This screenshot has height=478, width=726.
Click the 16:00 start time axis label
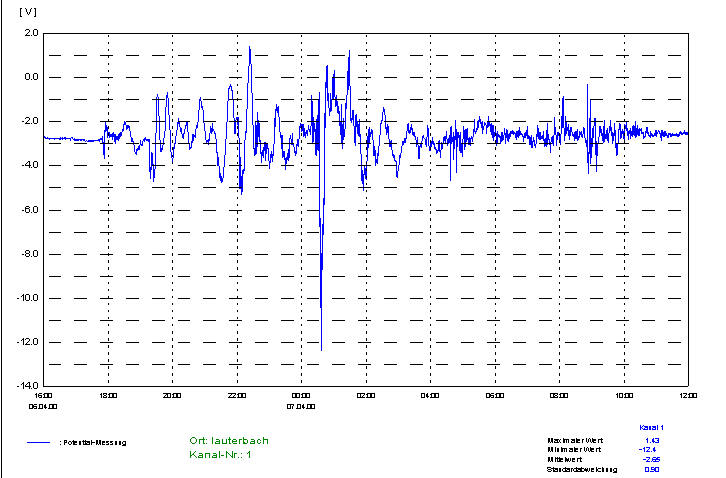[44, 396]
